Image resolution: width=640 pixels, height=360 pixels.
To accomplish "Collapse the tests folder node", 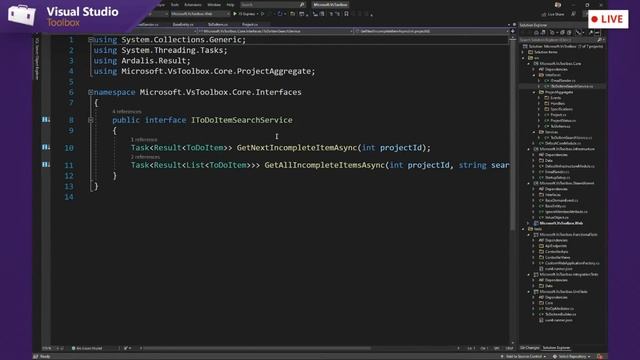I will (x=524, y=229).
